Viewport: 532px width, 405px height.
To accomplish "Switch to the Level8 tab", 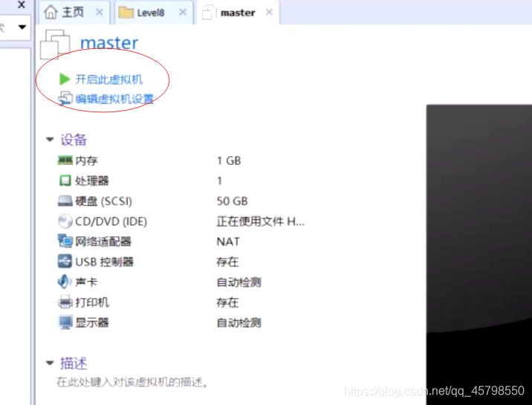I will [154, 13].
